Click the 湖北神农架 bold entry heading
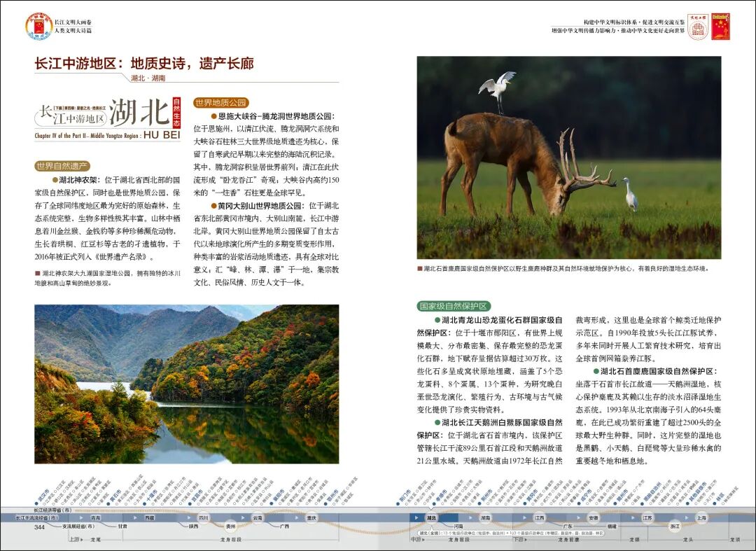The width and height of the screenshot is (756, 551). 79,180
